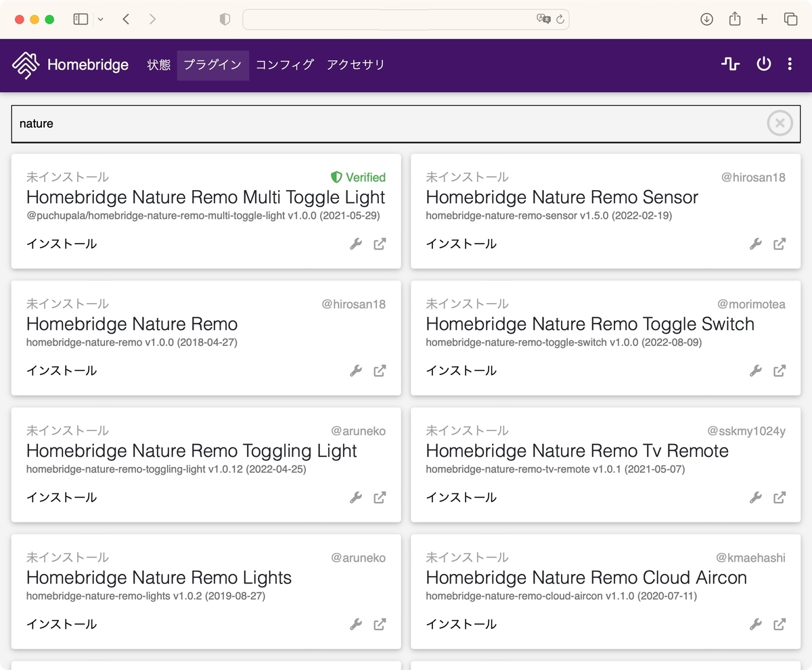Install homebridge-nature-remo v1.0.0

[x=62, y=370]
